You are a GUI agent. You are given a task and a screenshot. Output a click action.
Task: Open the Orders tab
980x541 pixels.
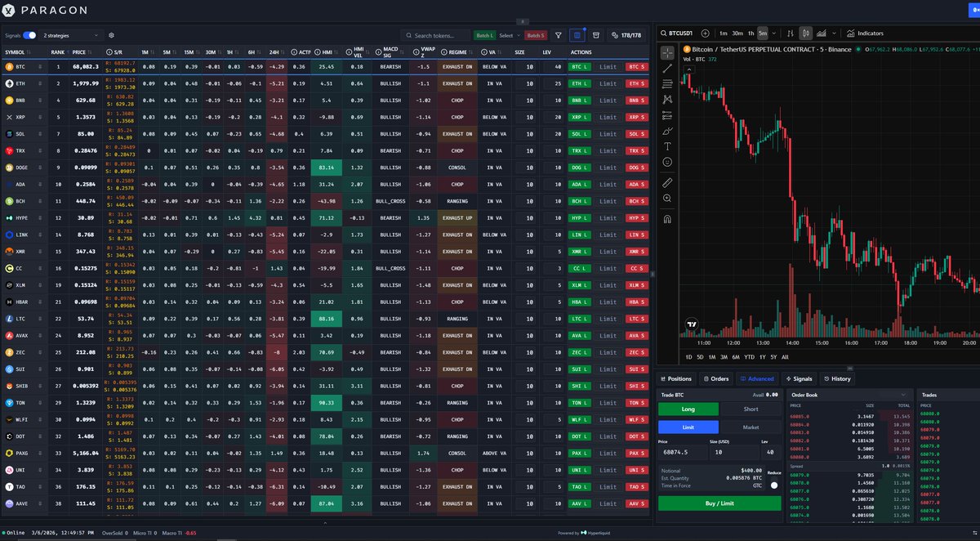(x=715, y=378)
